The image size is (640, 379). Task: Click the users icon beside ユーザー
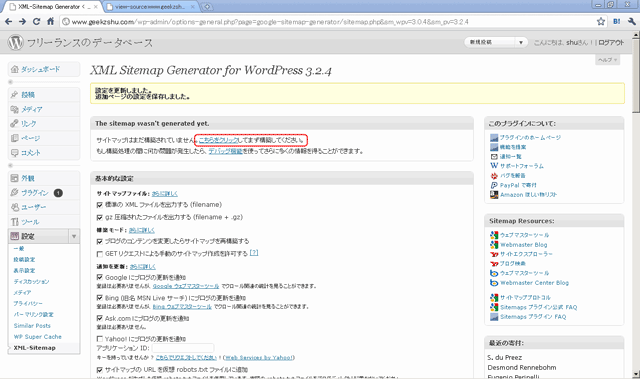pos(14,207)
